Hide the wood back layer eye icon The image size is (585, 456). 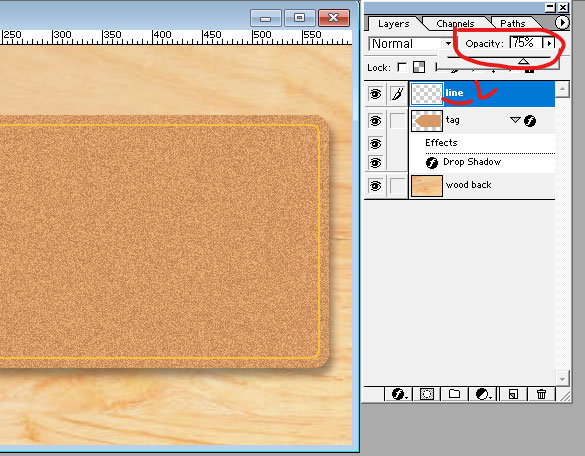375,185
